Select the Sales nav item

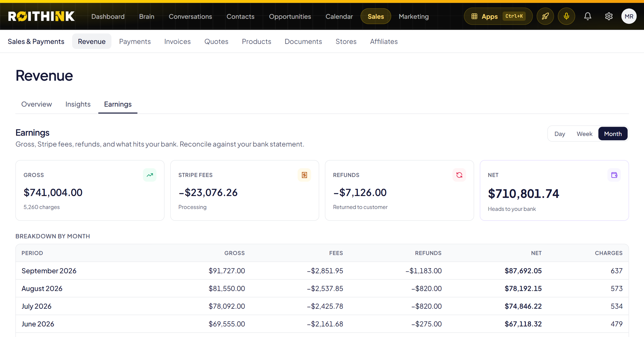coord(375,17)
